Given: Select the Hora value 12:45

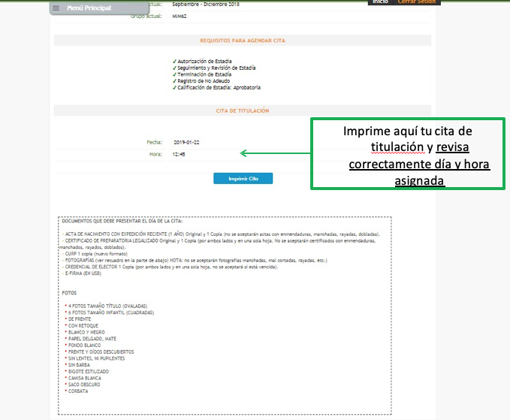Looking at the screenshot, I should pyautogui.click(x=179, y=154).
